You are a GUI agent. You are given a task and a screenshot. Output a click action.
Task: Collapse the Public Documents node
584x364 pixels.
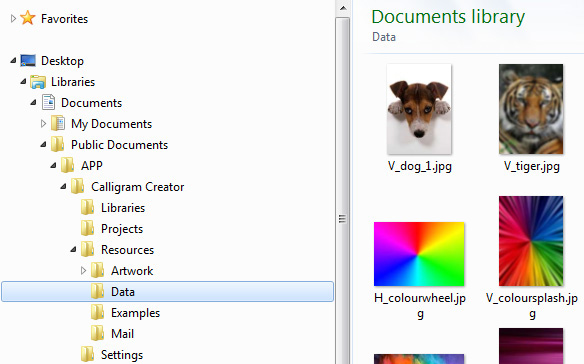(x=43, y=145)
